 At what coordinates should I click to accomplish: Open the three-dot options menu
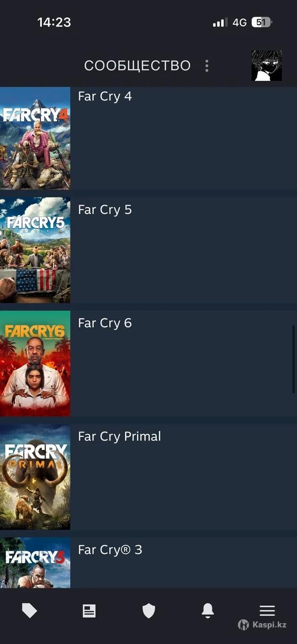pos(207,66)
